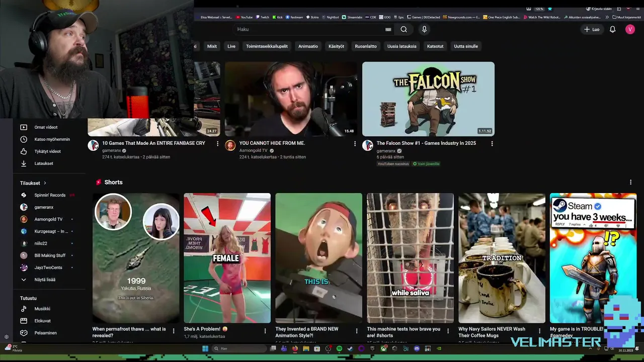Open gameranx avatar beside Falcon Show video
The width and height of the screenshot is (644, 362).
368,145
